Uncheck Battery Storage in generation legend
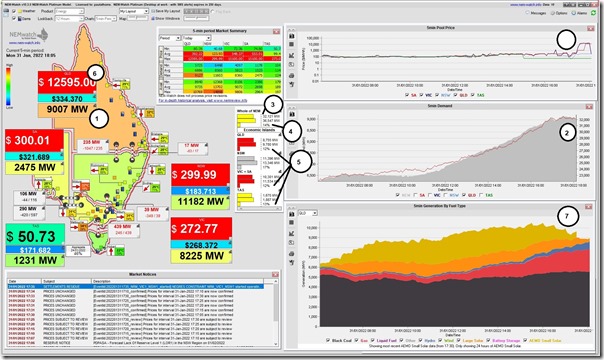604x360 pixels. pyautogui.click(x=488, y=340)
